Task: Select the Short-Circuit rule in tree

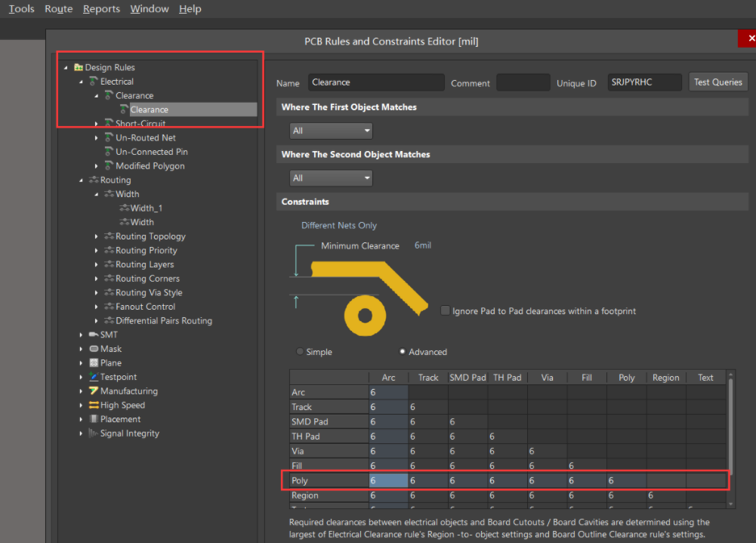Action: [x=140, y=123]
